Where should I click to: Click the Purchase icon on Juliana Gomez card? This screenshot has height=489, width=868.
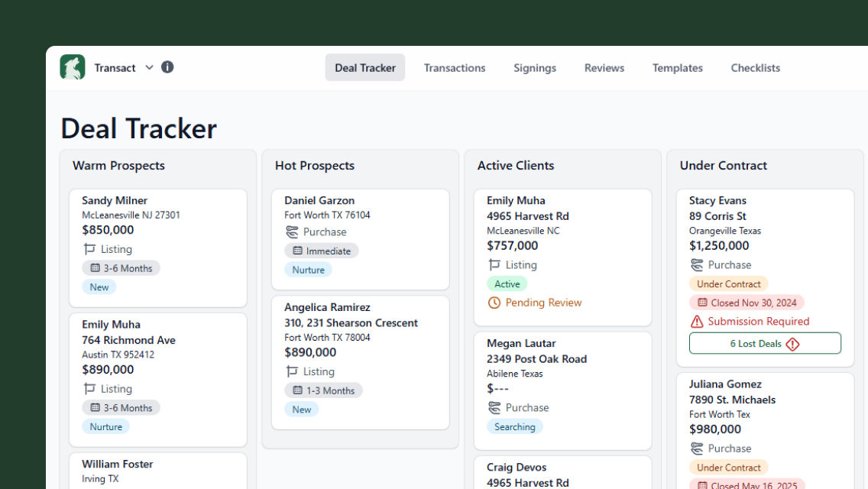pyautogui.click(x=697, y=449)
